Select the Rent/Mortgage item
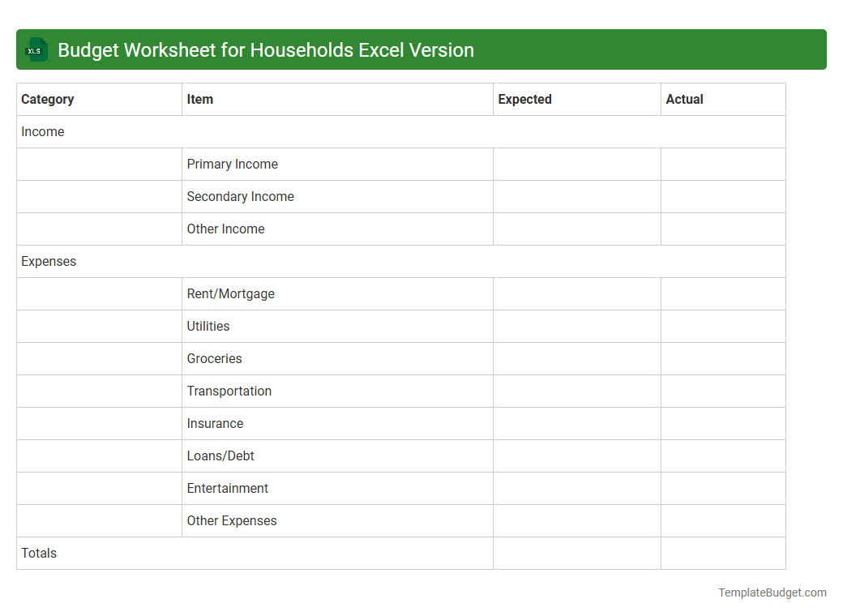This screenshot has width=843, height=616. [x=230, y=293]
